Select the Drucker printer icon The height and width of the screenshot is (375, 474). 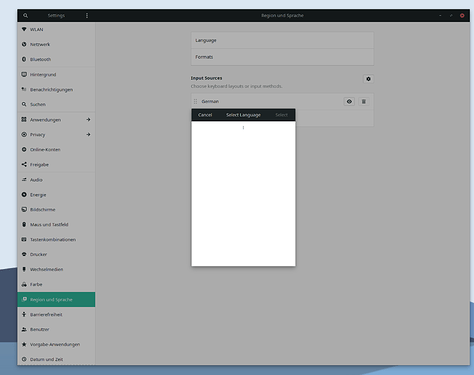[24, 254]
